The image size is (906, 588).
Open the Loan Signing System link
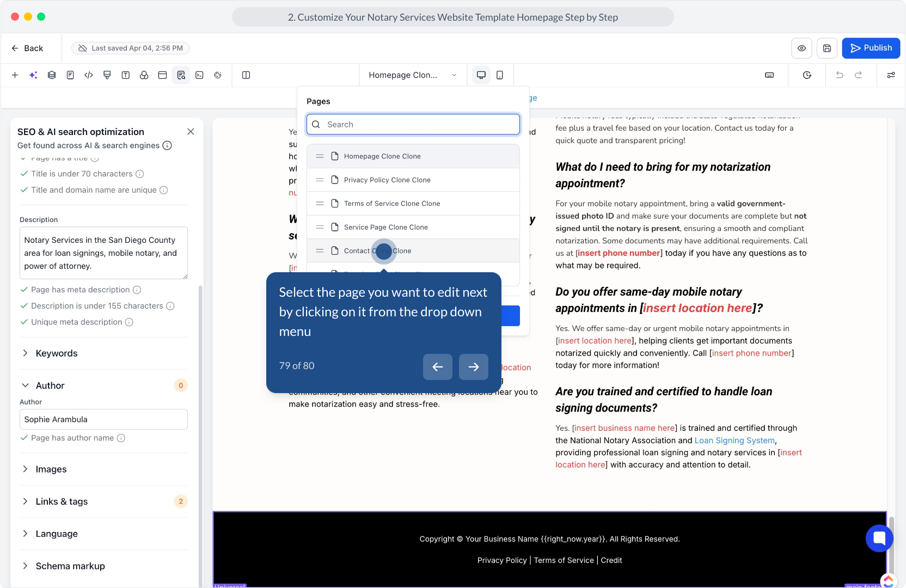(734, 440)
